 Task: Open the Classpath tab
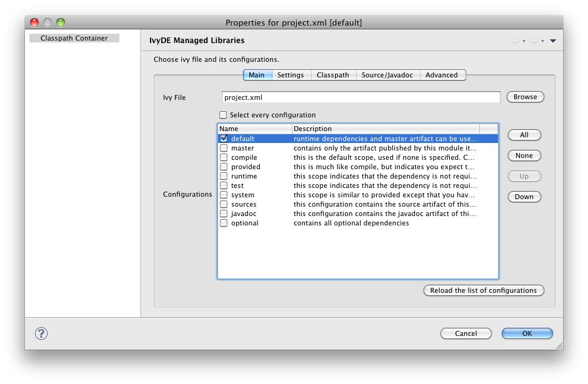click(332, 75)
